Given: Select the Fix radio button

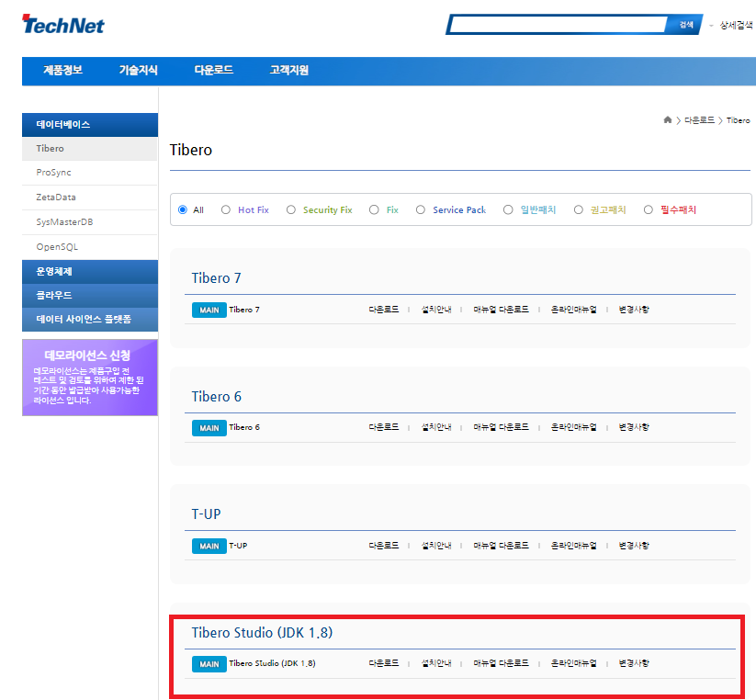Looking at the screenshot, I should pyautogui.click(x=374, y=209).
